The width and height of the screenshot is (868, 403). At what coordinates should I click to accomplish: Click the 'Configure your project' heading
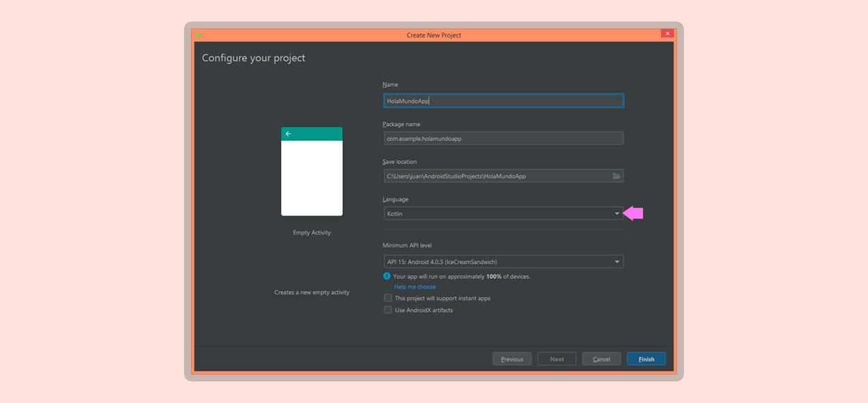[253, 58]
